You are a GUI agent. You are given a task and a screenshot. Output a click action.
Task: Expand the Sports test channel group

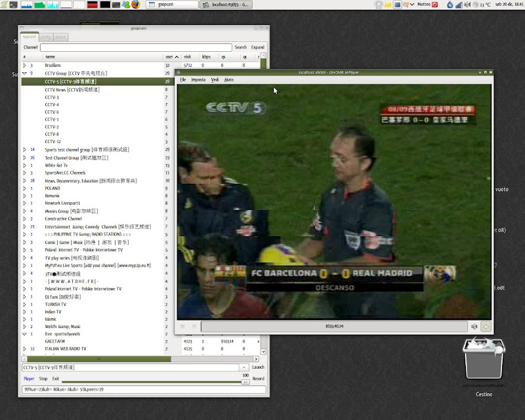coord(24,150)
